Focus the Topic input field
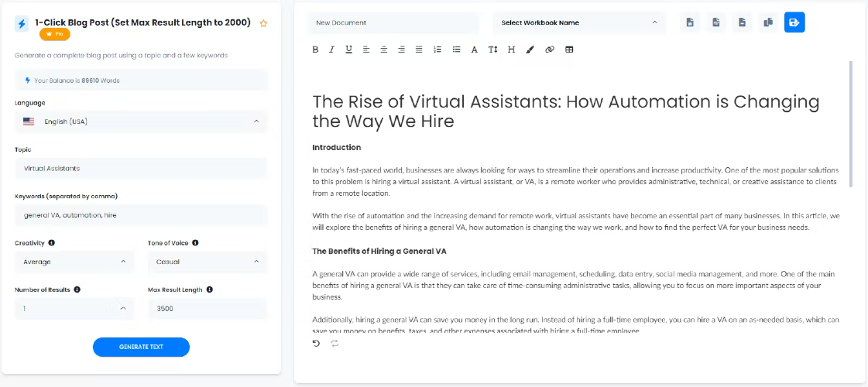This screenshot has width=868, height=387. pyautogui.click(x=141, y=168)
